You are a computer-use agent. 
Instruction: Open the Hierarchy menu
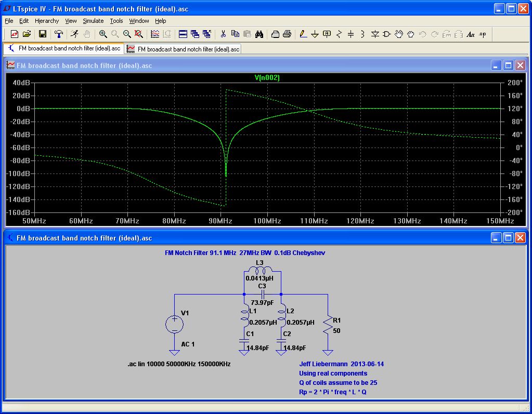tap(47, 21)
